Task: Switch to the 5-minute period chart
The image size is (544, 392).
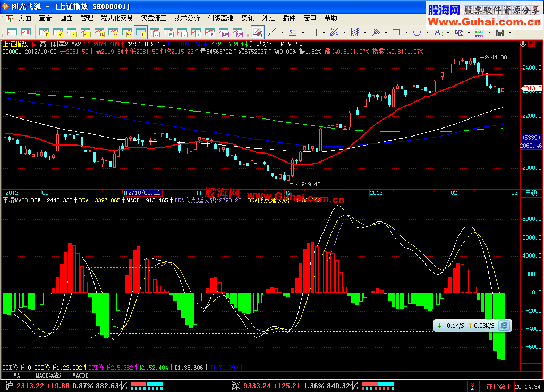Action: pos(58,32)
